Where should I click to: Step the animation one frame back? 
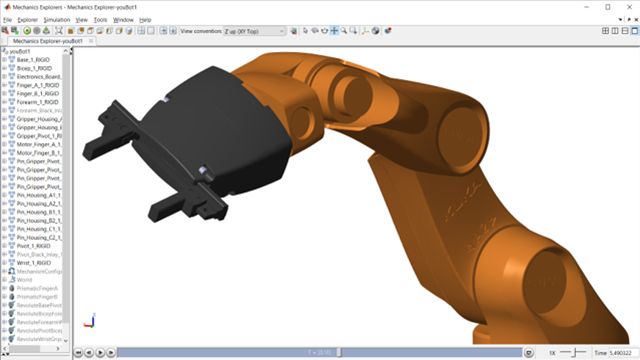[89, 352]
